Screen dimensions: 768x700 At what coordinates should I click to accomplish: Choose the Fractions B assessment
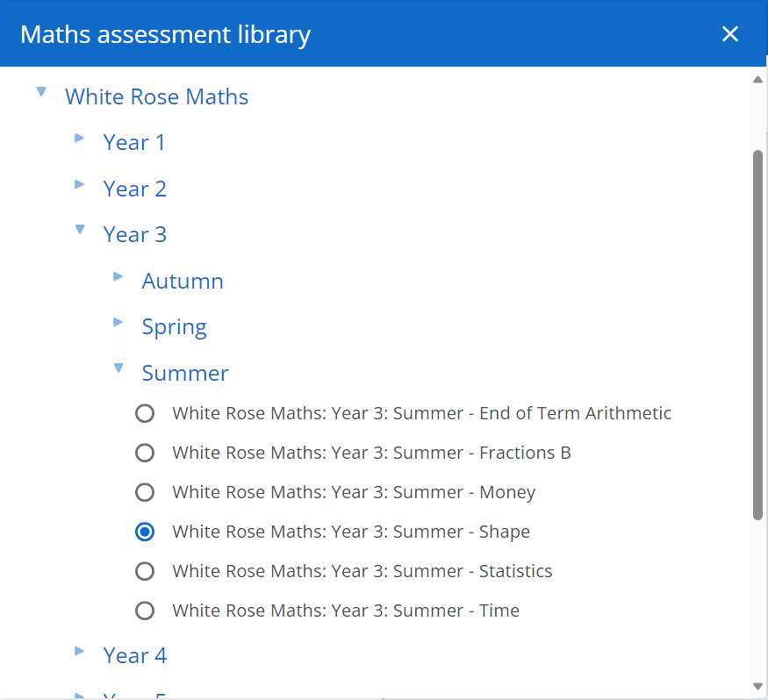tap(145, 453)
